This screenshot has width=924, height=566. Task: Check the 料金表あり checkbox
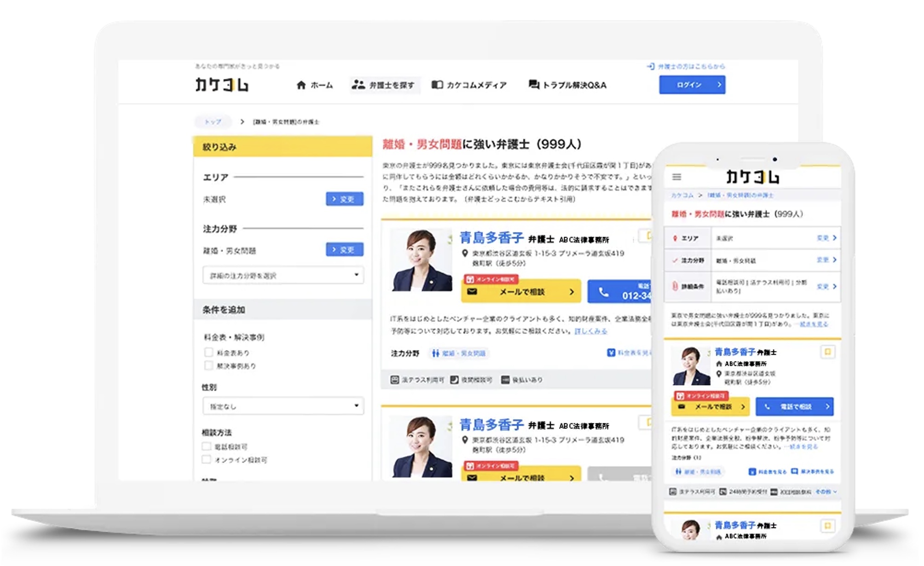[208, 352]
